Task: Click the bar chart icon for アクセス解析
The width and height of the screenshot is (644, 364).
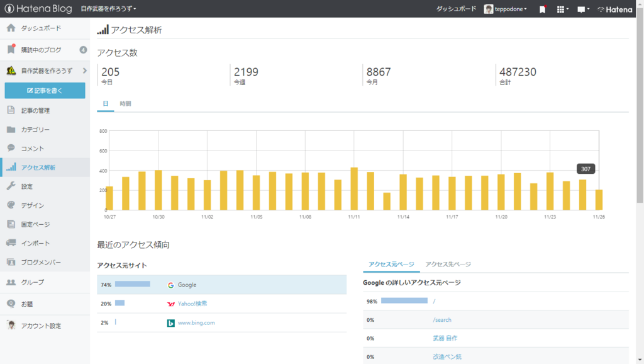Action: pyautogui.click(x=11, y=167)
